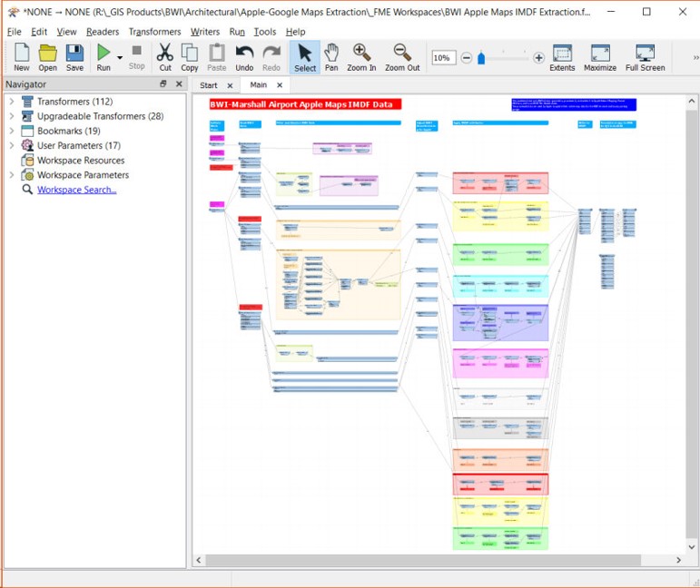700x588 pixels.
Task: Open the Edit menu
Action: coord(39,32)
